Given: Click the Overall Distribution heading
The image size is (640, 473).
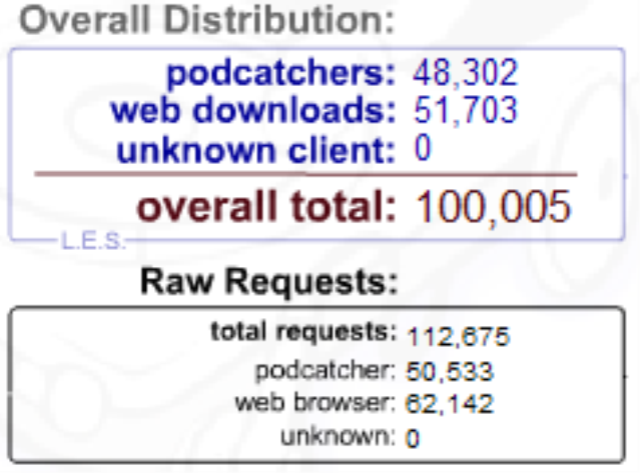Looking at the screenshot, I should click(199, 21).
